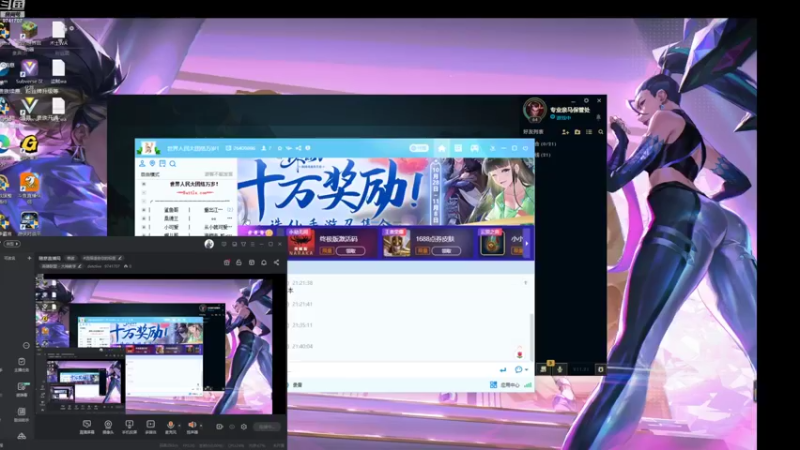800x450 pixels.
Task: Click the folder icon in the friends panel toolbar
Action: tap(578, 132)
